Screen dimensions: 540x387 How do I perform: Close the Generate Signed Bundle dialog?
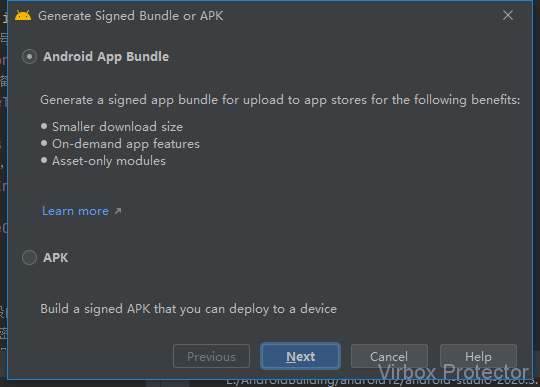(508, 15)
